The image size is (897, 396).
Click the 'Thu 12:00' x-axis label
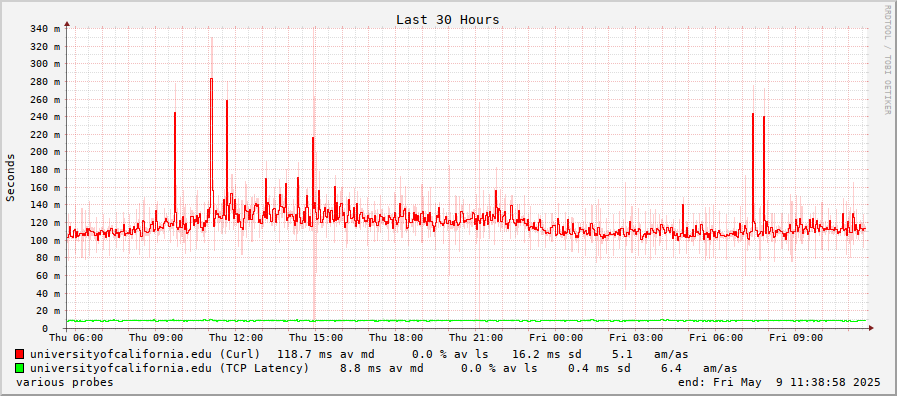point(236,338)
